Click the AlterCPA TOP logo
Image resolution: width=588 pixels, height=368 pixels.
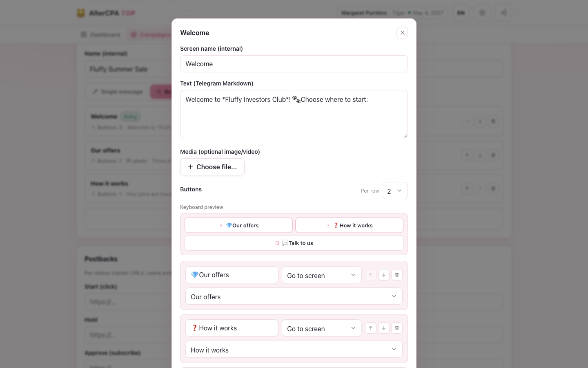[x=106, y=13]
